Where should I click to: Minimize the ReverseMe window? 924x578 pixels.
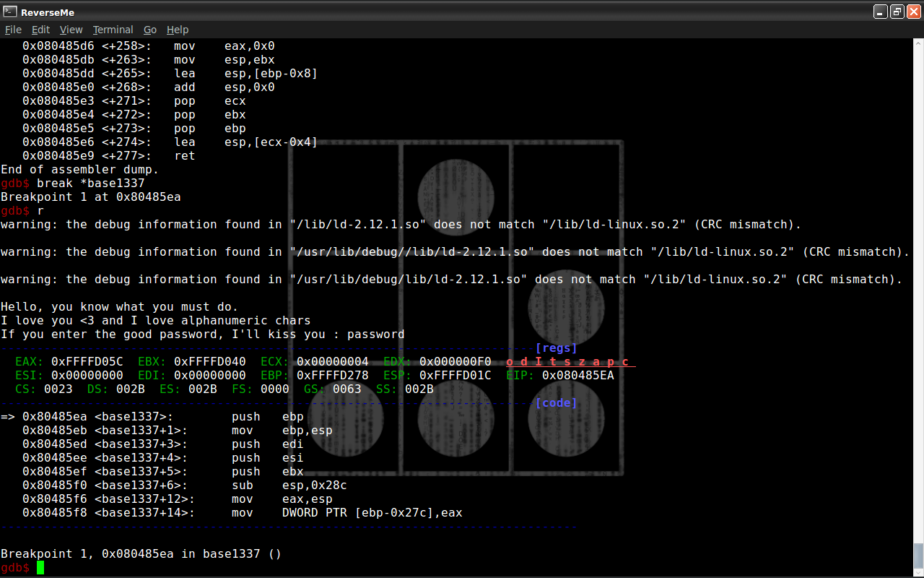(x=881, y=11)
